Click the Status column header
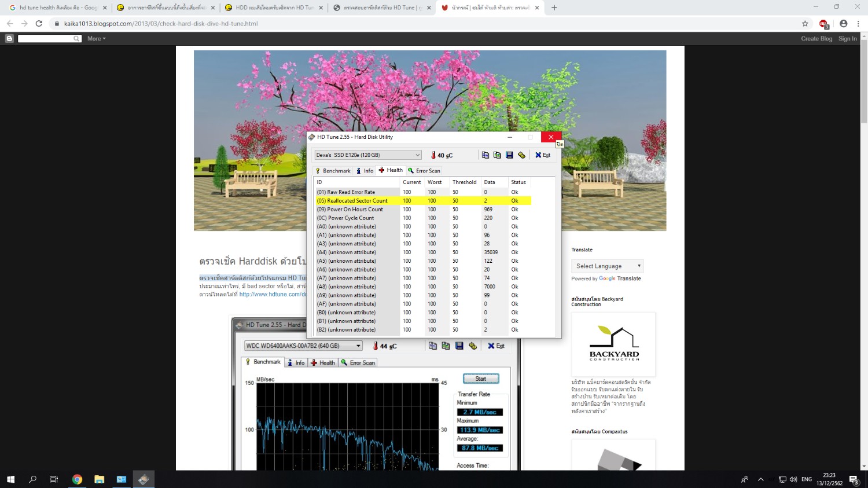The width and height of the screenshot is (868, 488). 518,182
